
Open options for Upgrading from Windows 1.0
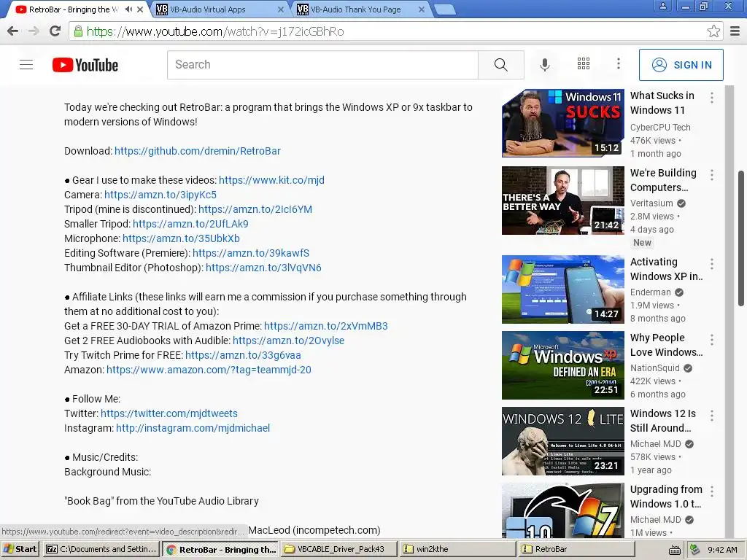[712, 491]
